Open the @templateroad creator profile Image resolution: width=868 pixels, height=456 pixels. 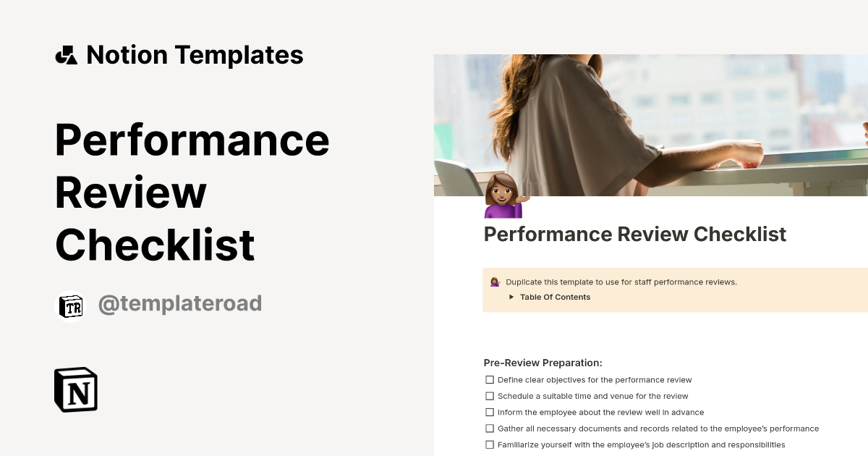point(179,303)
